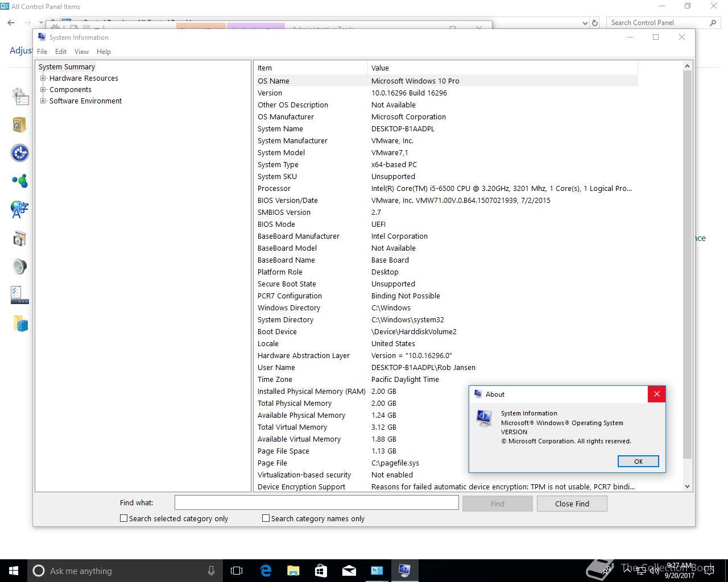This screenshot has height=582, width=728.
Task: Click the scrollbar down arrow in details list
Action: click(x=687, y=487)
